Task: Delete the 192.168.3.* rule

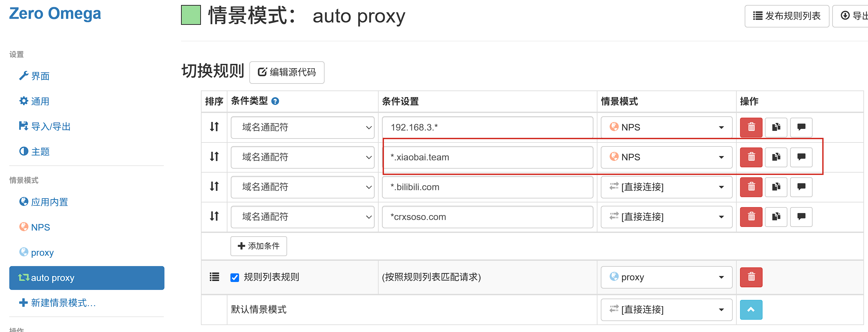Action: [751, 127]
